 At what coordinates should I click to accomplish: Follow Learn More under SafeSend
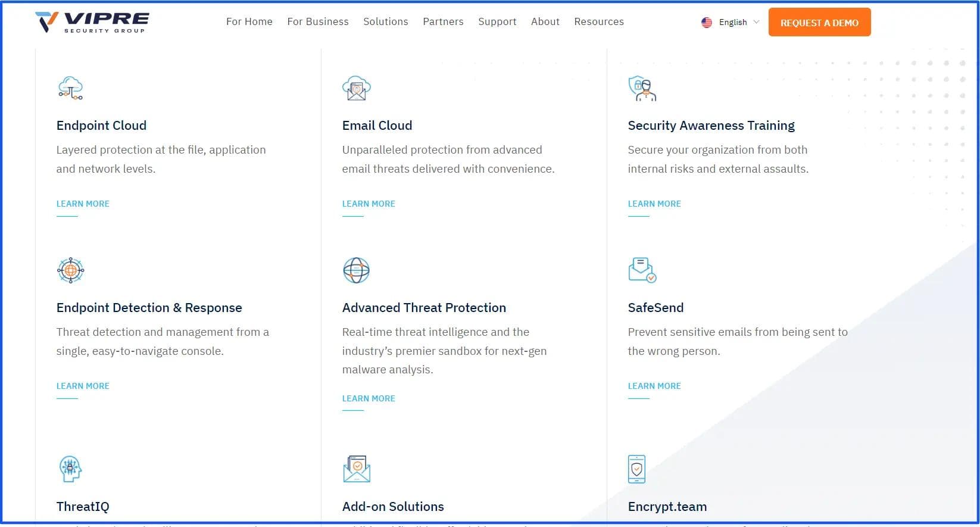[654, 386]
